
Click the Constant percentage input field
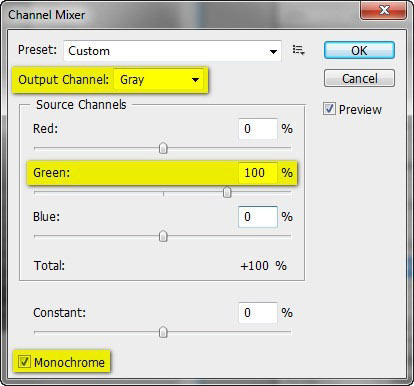(x=258, y=313)
